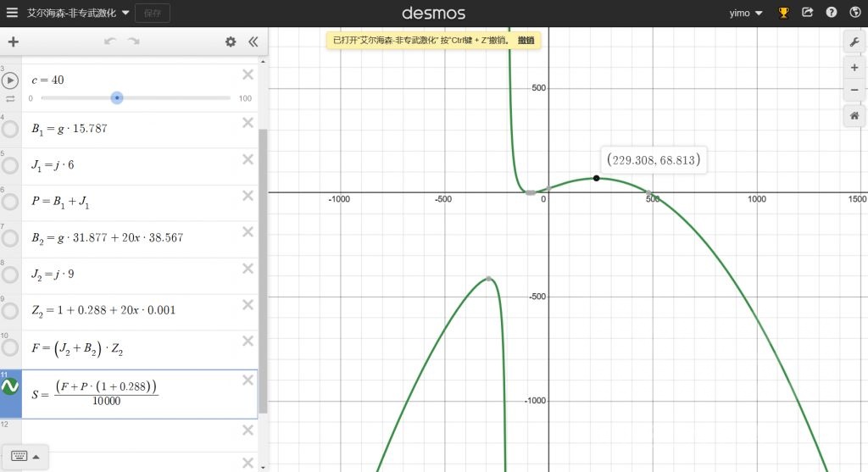The height and width of the screenshot is (472, 868).
Task: Play the c slider animation
Action: click(x=10, y=81)
